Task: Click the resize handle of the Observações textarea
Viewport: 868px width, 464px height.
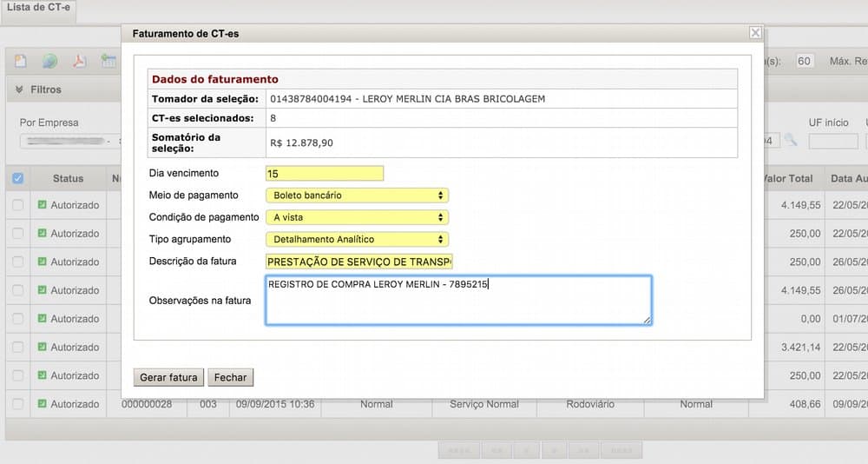Action: point(648,320)
